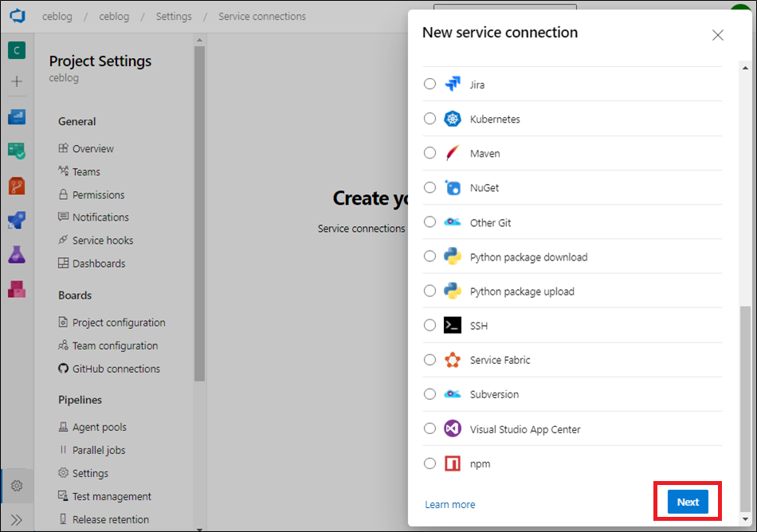Expand the sidebar with double chevron
Image resolution: width=757 pixels, height=532 pixels.
tap(17, 519)
